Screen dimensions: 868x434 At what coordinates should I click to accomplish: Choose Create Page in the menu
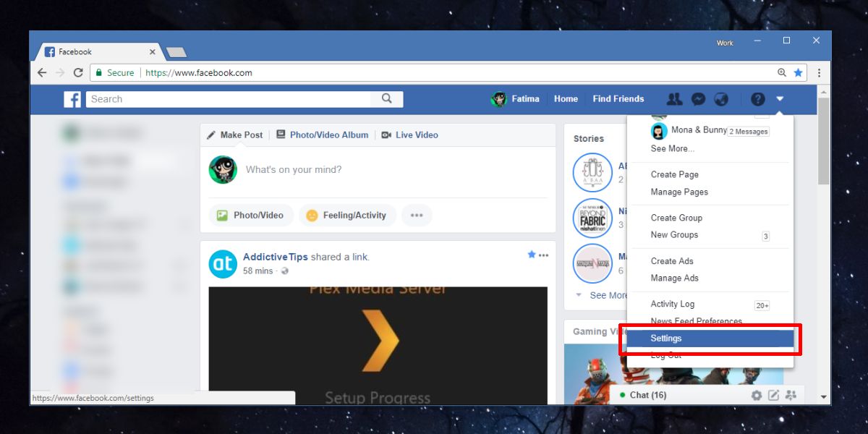(675, 174)
